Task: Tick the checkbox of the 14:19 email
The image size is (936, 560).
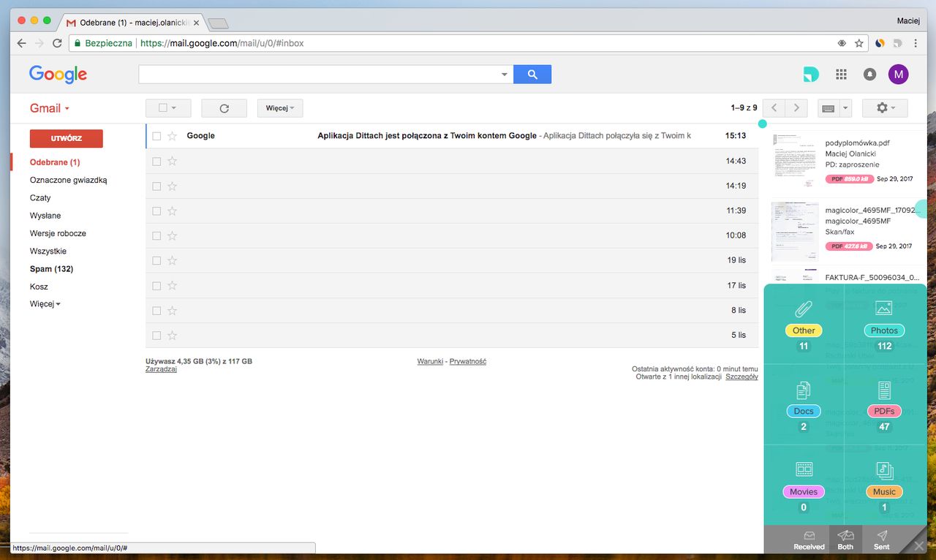Action: [156, 186]
